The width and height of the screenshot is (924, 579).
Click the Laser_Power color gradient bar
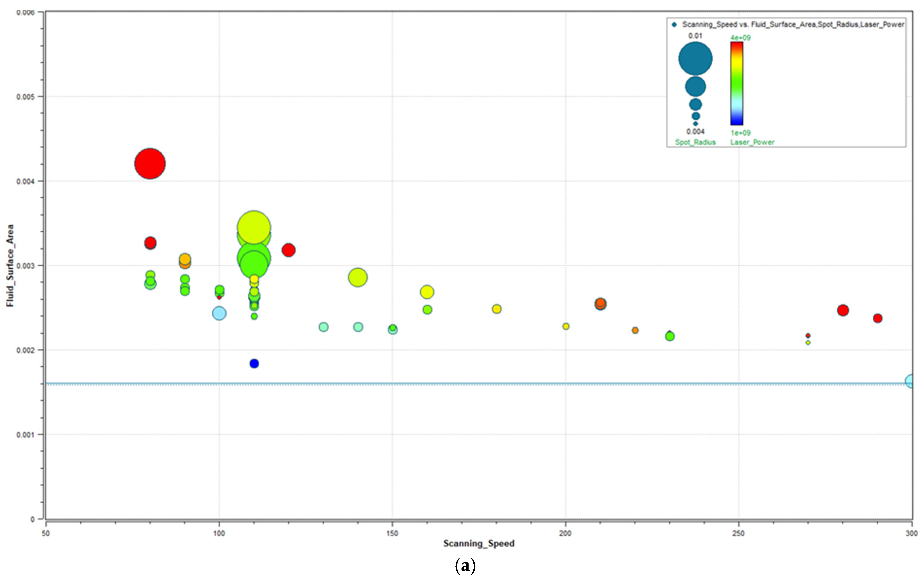(x=736, y=83)
